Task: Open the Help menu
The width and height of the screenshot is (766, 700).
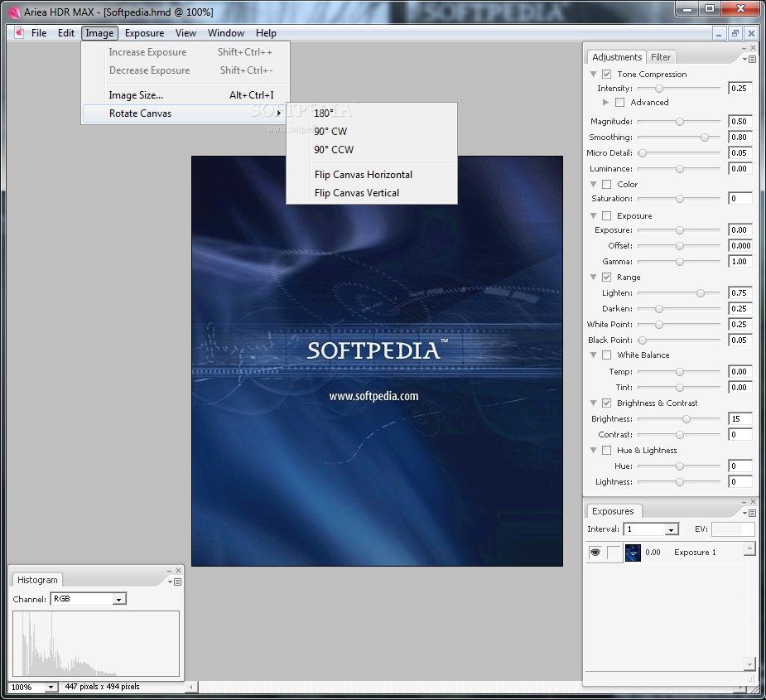Action: pos(267,33)
